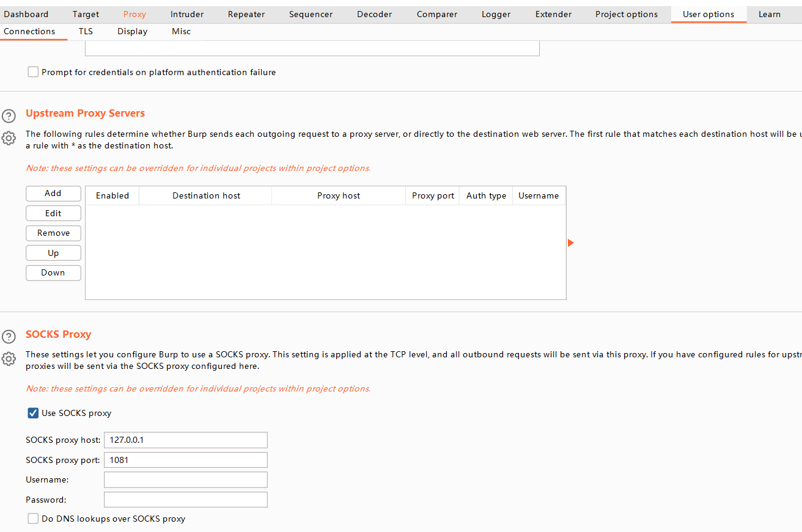The image size is (802, 532).
Task: Click the Proxy host column header
Action: [339, 195]
